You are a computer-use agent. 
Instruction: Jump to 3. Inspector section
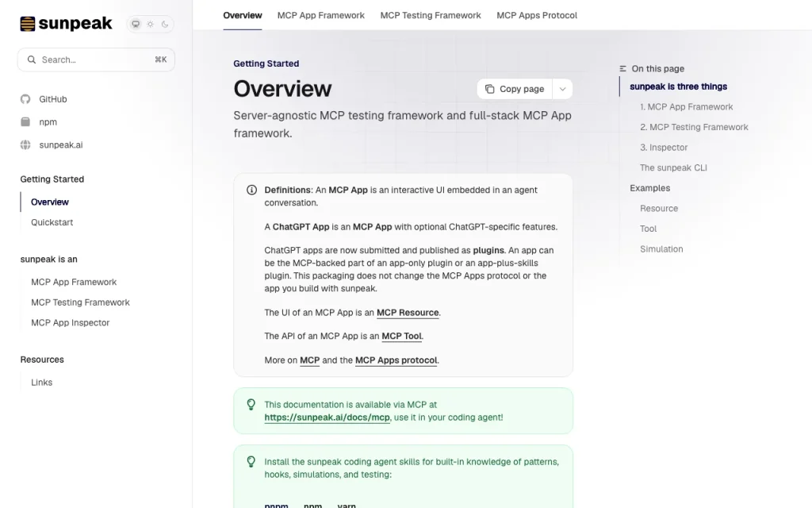(x=664, y=147)
